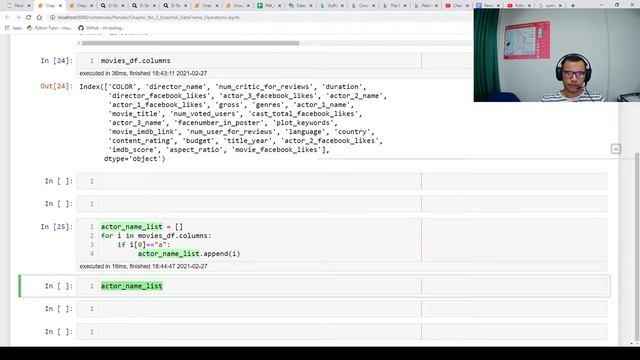Click line 'for i in movies_df.columns:'

tap(156, 236)
